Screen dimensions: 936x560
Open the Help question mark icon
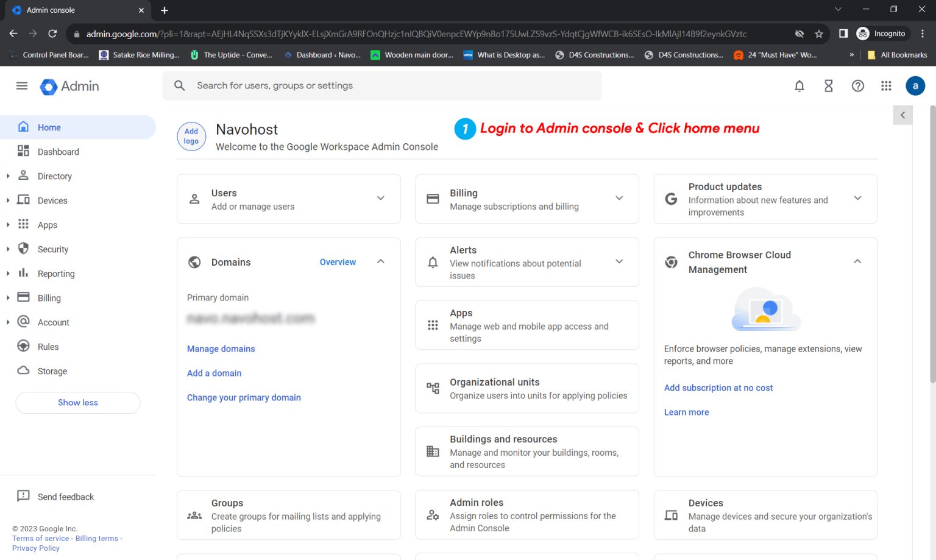pos(857,86)
